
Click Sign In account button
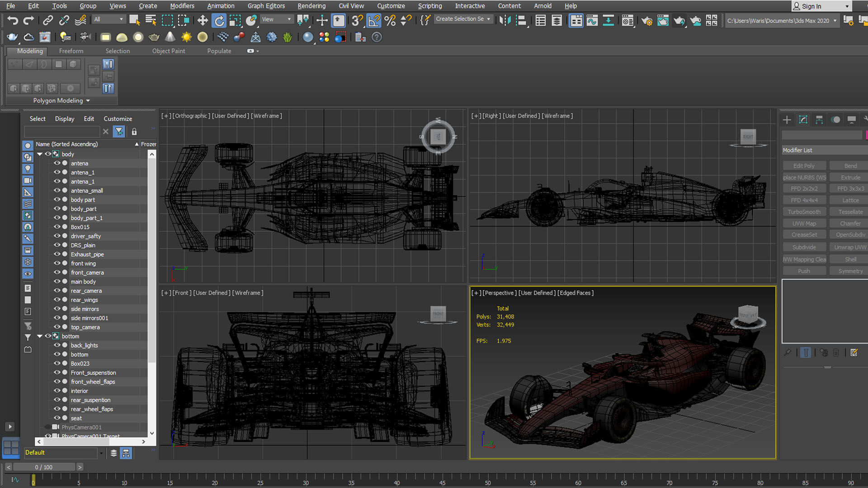point(821,6)
